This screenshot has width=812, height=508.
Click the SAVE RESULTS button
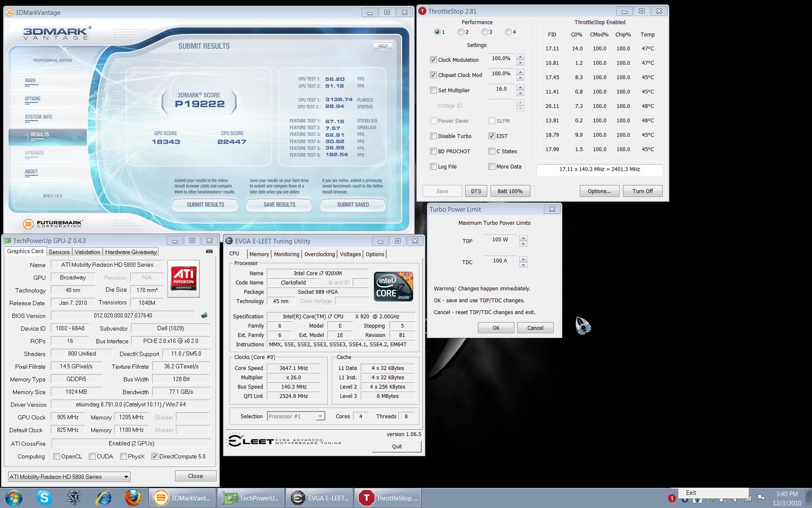tap(279, 204)
